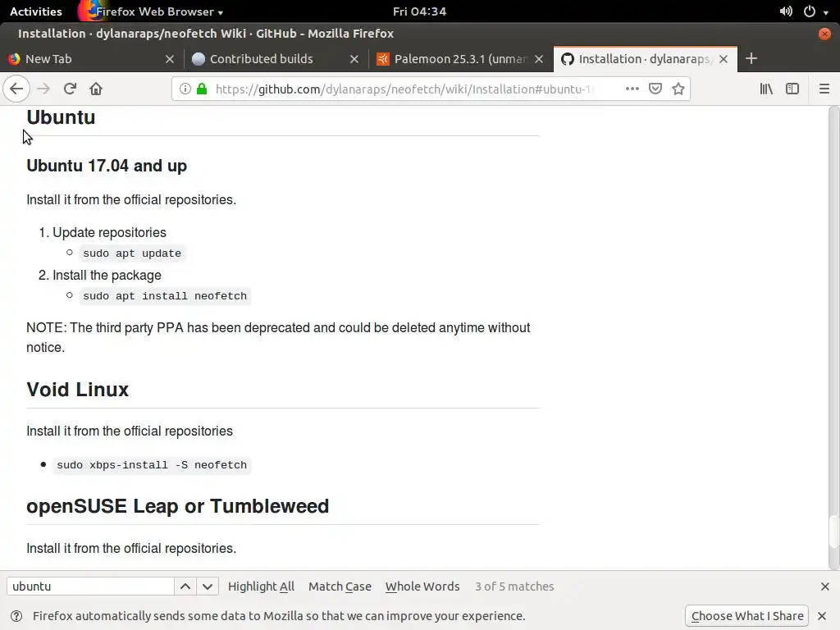Open page actions three-dot menu

(632, 89)
